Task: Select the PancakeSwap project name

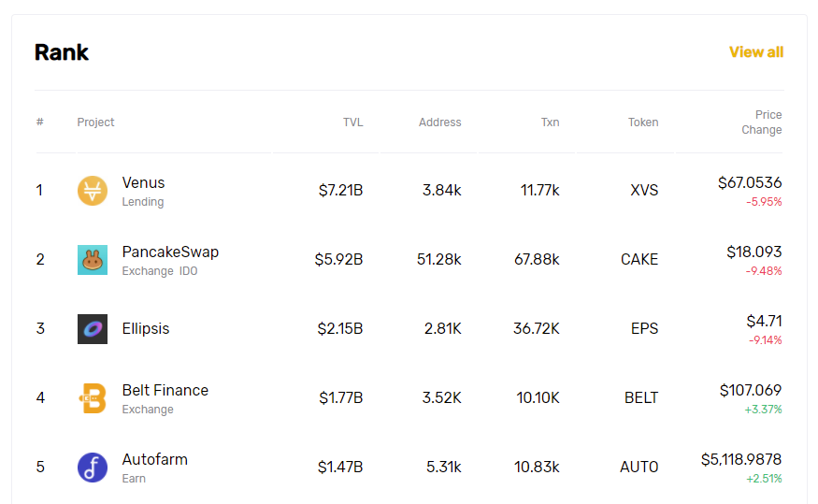Action: [170, 252]
